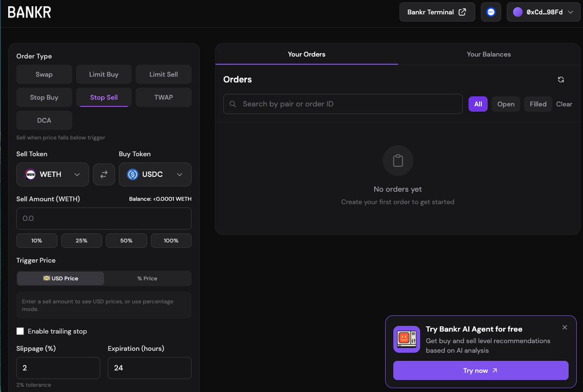583x392 pixels.
Task: Select Swap order type
Action: click(44, 74)
